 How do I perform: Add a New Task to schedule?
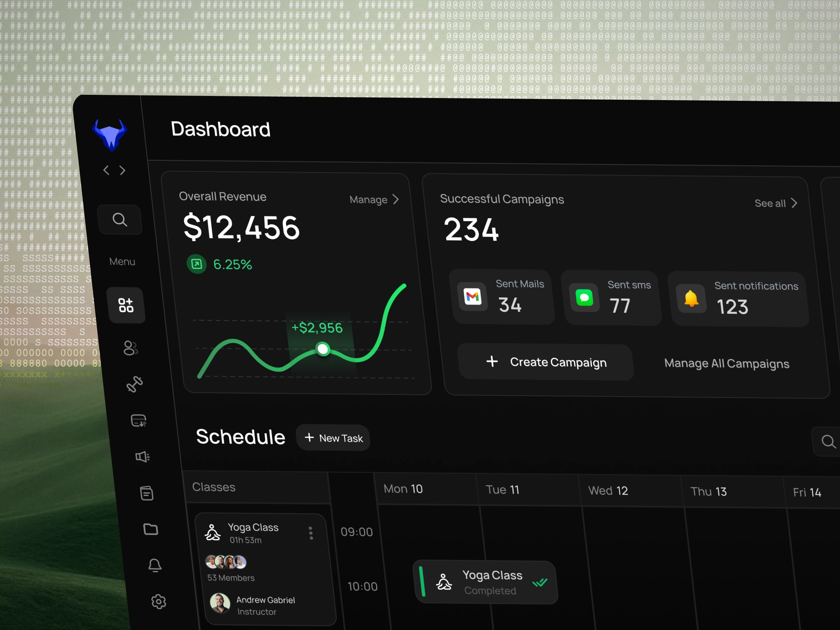point(333,438)
